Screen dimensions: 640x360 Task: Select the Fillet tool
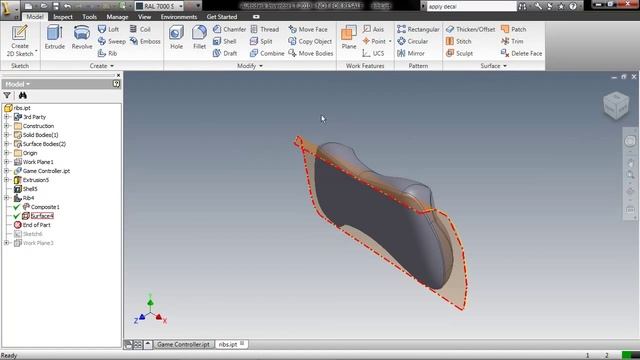[199, 37]
